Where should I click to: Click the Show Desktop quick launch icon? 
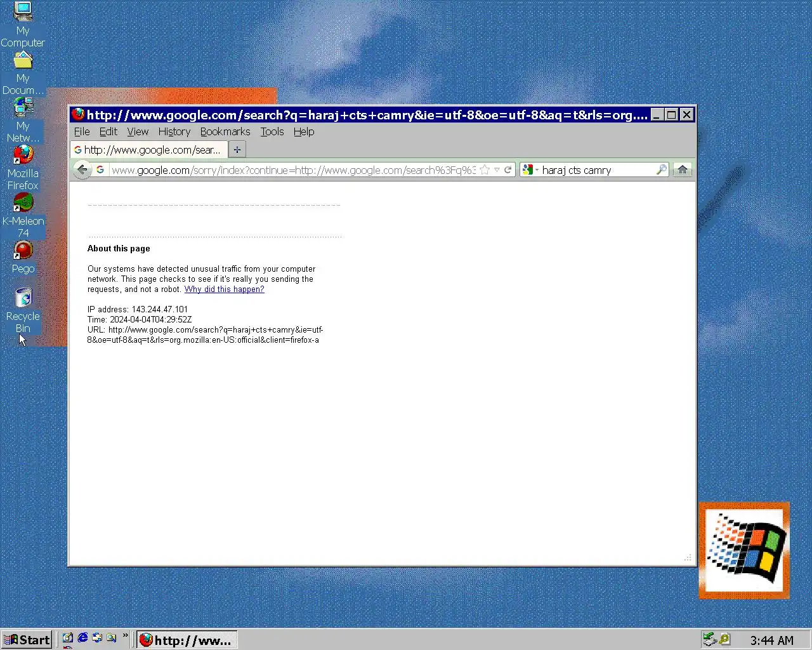tap(68, 639)
